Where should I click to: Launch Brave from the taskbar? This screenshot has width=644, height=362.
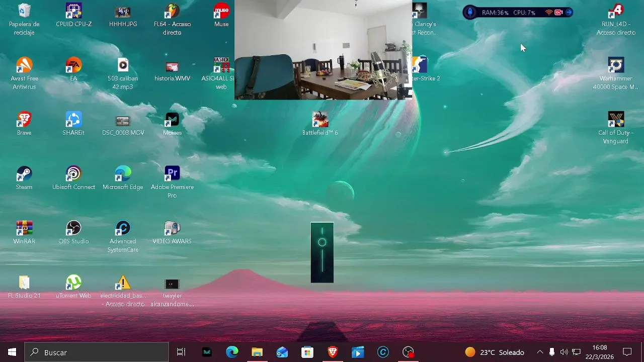point(333,352)
